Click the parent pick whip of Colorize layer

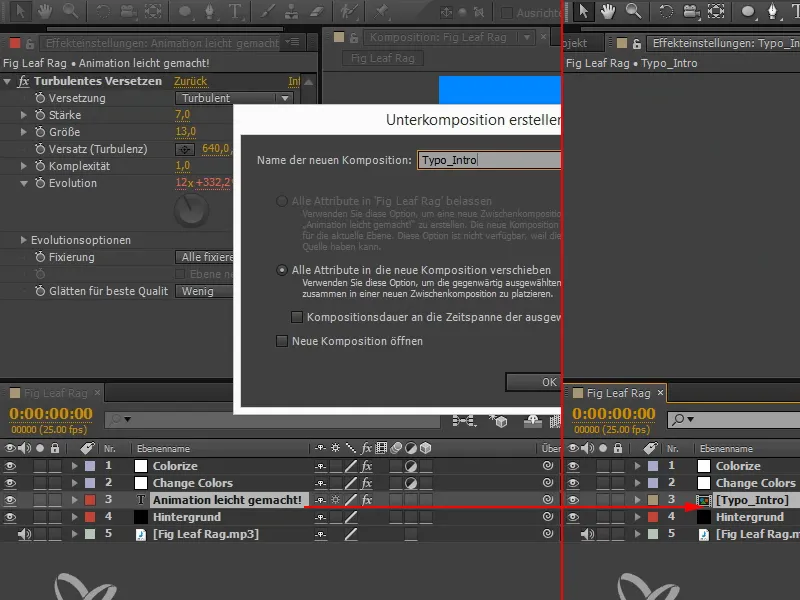pos(548,465)
